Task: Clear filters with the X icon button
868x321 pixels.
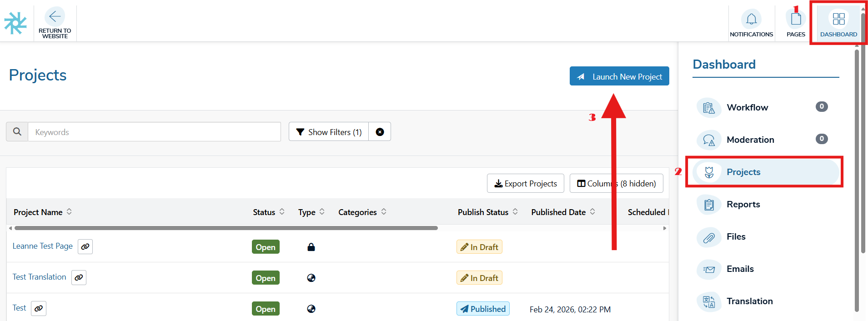Action: click(380, 132)
